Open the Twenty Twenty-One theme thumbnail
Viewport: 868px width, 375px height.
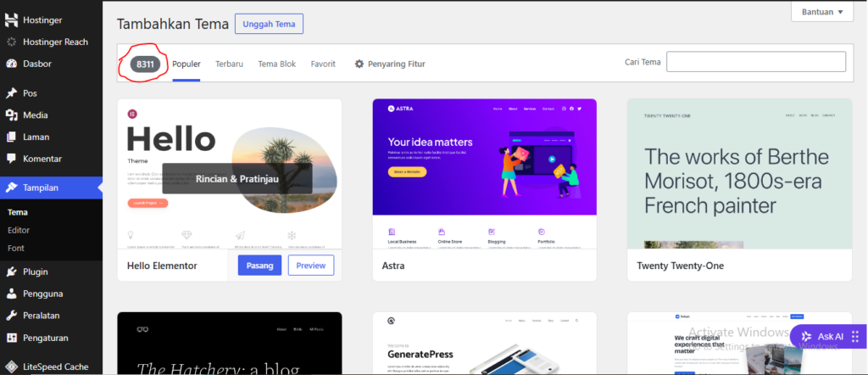(x=739, y=173)
